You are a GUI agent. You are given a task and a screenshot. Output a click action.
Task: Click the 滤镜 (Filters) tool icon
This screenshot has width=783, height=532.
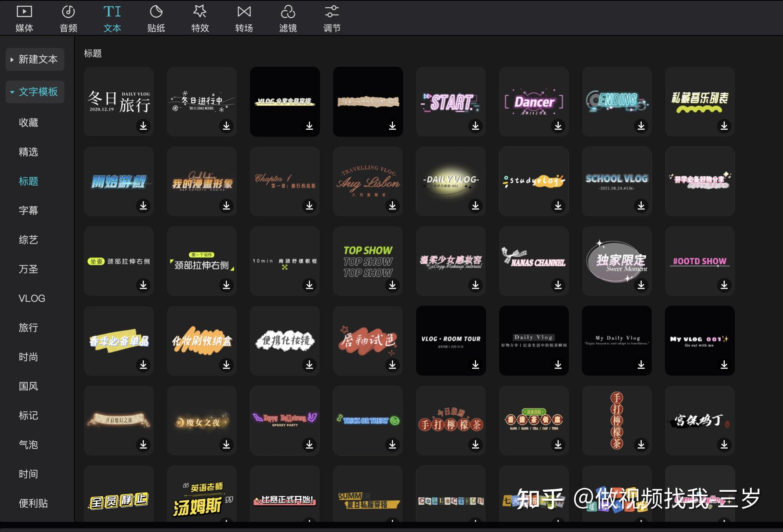[x=288, y=17]
